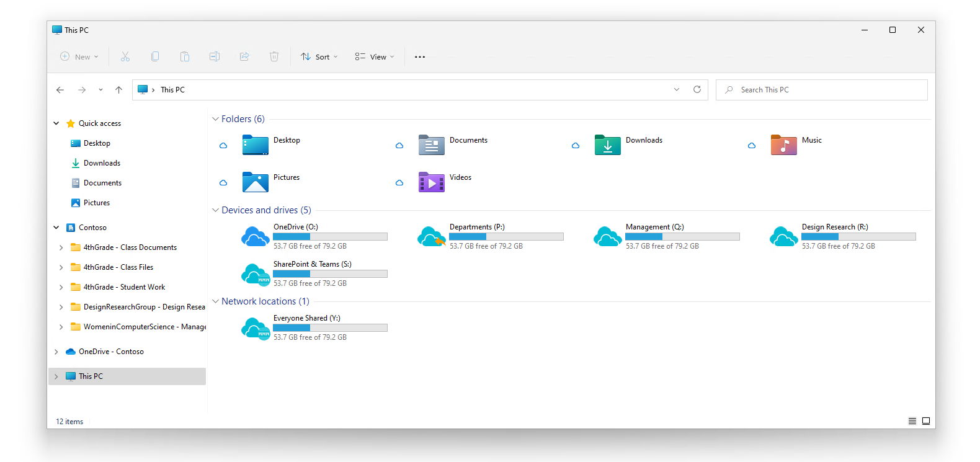This screenshot has height=462, width=980.
Task: Click the Rename icon in toolbar
Action: tap(215, 56)
